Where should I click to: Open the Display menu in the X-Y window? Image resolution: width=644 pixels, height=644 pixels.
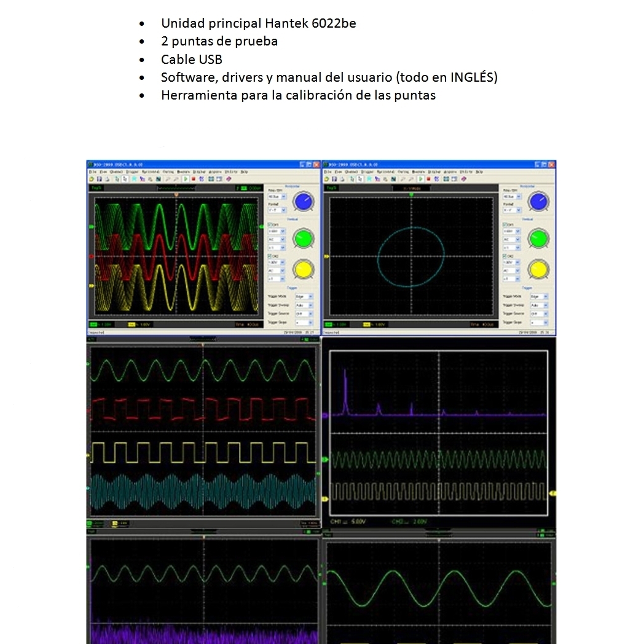(433, 171)
